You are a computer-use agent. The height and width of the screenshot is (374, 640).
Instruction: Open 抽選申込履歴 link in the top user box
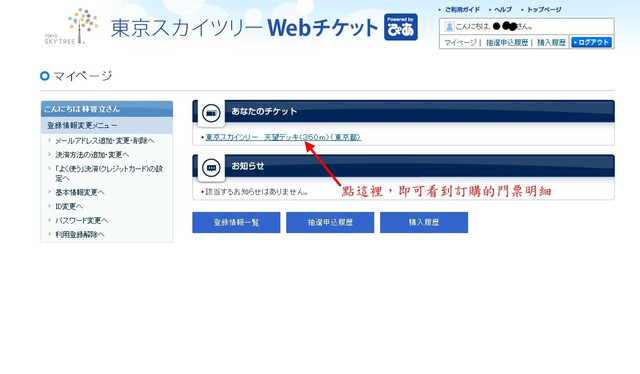coord(507,42)
